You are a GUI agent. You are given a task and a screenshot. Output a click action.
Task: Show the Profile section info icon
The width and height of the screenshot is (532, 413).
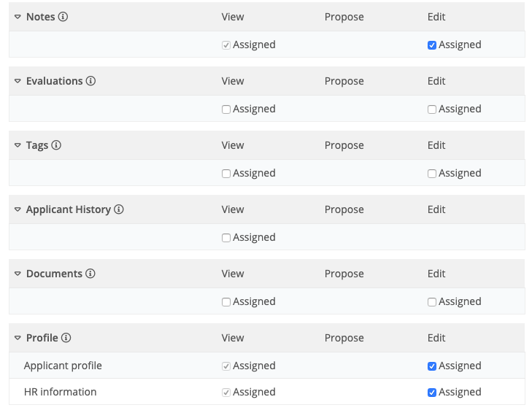tap(66, 338)
